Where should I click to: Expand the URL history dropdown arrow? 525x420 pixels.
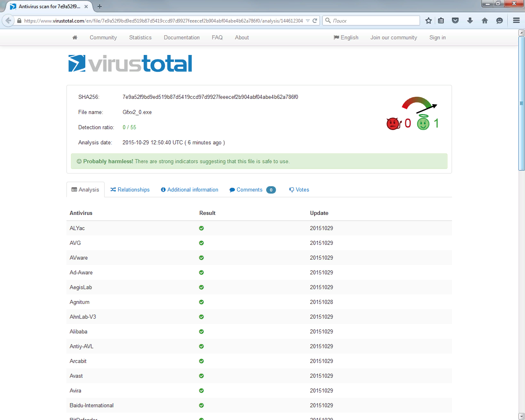(x=308, y=21)
